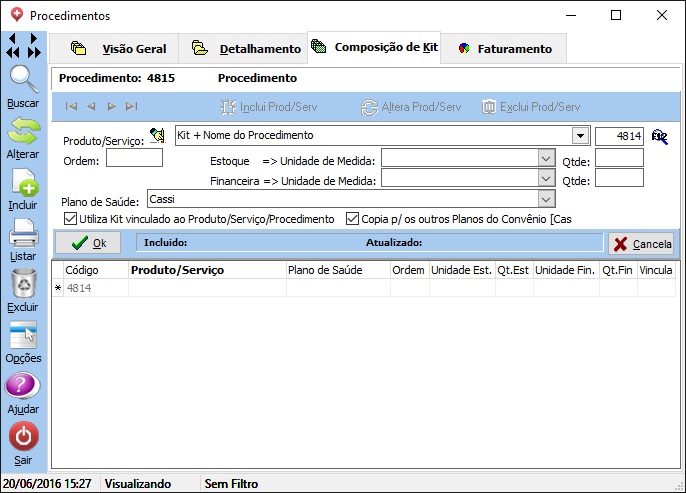Click the product search icon beside code 4814
686x493 pixels.
tap(659, 136)
